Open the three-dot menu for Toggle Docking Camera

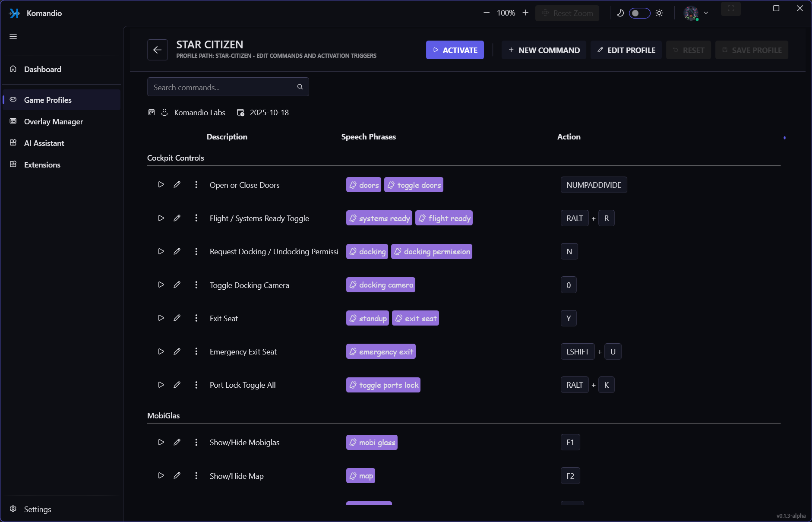196,285
